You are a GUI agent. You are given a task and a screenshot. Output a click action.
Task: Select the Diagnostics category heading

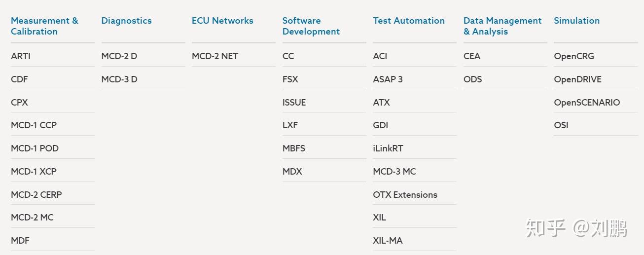click(x=126, y=21)
